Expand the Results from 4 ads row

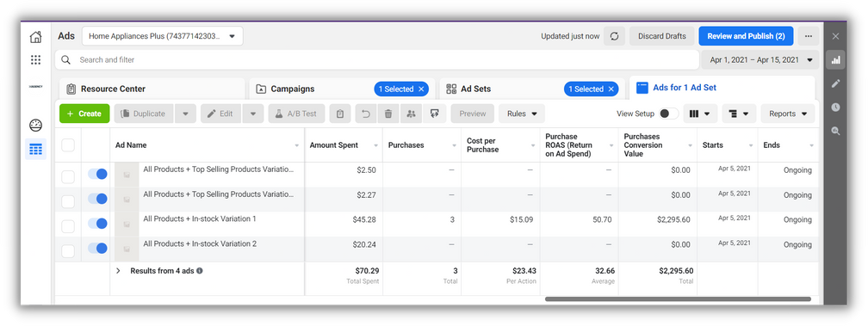click(x=118, y=271)
